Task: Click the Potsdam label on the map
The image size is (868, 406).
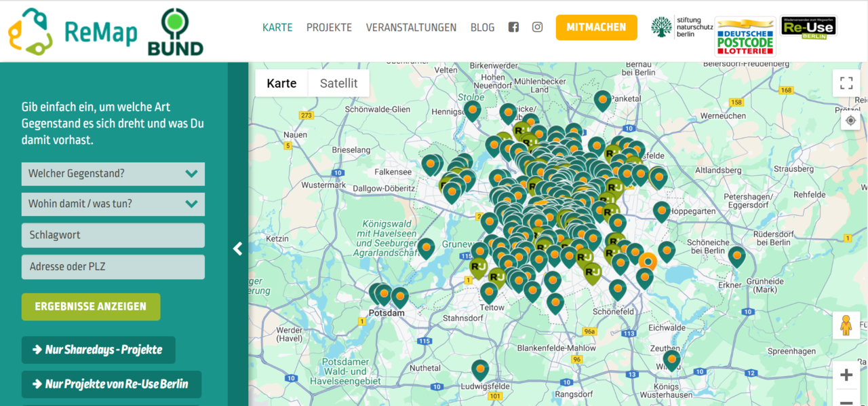Action: point(387,313)
